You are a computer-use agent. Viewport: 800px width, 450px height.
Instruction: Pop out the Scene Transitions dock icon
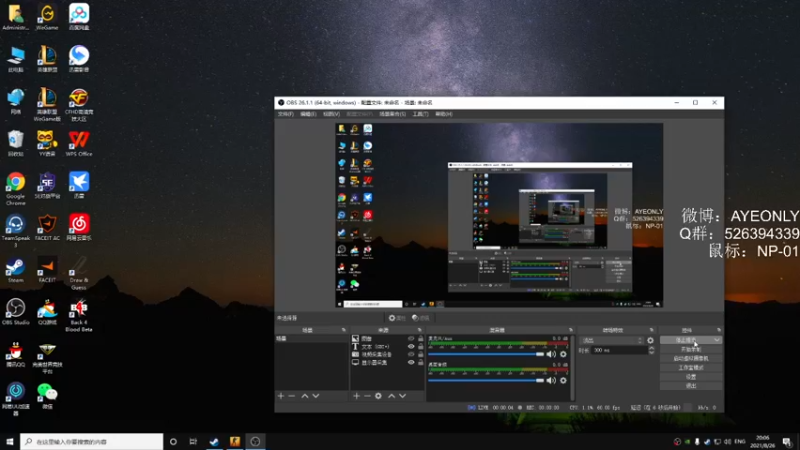tap(651, 331)
